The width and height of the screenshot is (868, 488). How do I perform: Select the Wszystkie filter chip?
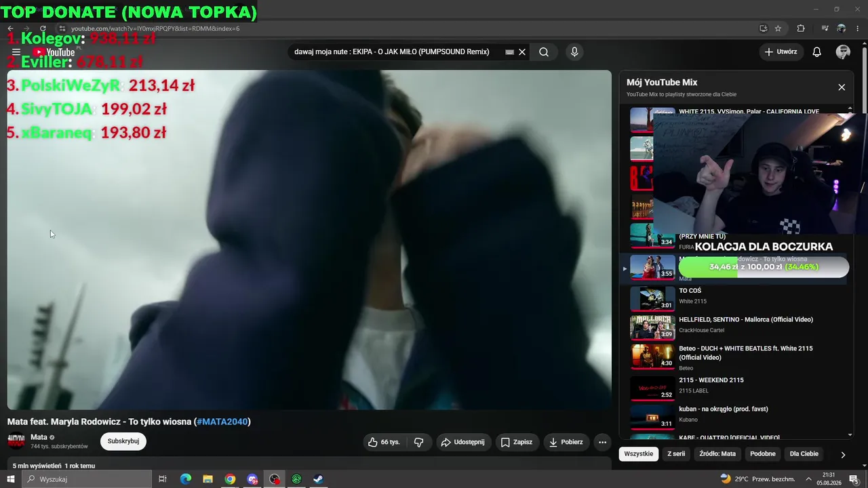tap(639, 454)
